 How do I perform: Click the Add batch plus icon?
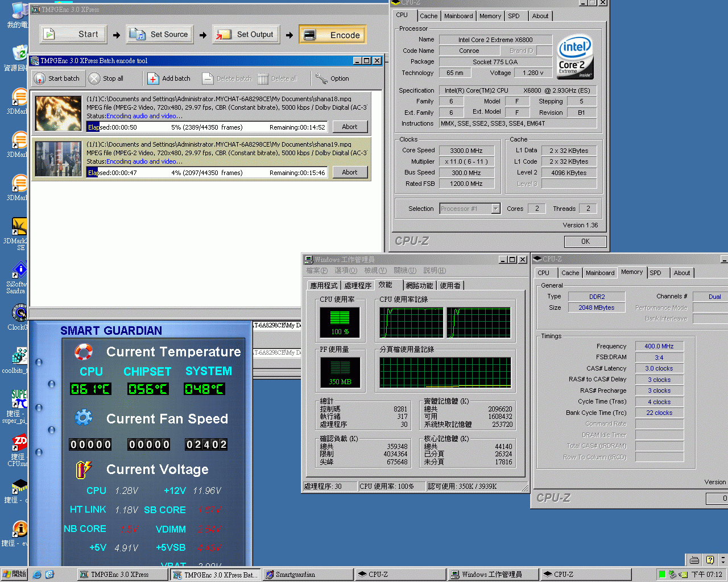click(153, 79)
